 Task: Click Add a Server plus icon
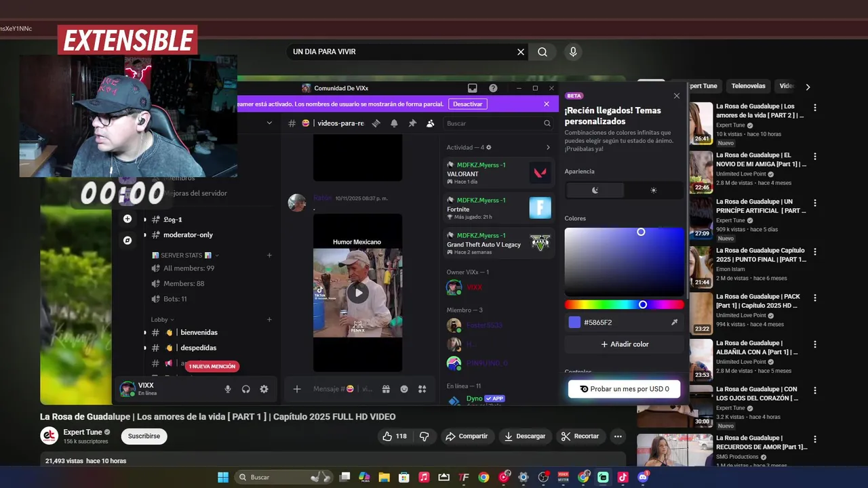(x=127, y=219)
